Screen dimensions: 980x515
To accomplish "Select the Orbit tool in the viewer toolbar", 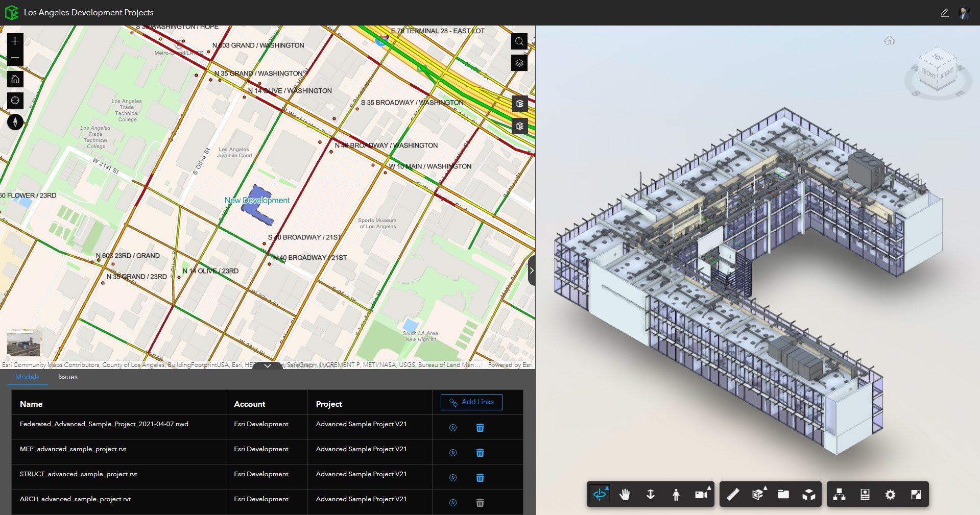I will pos(600,494).
